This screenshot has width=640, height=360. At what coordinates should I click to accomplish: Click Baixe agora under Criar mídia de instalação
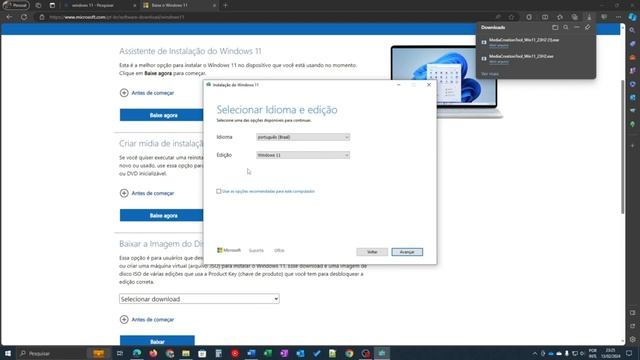(163, 215)
